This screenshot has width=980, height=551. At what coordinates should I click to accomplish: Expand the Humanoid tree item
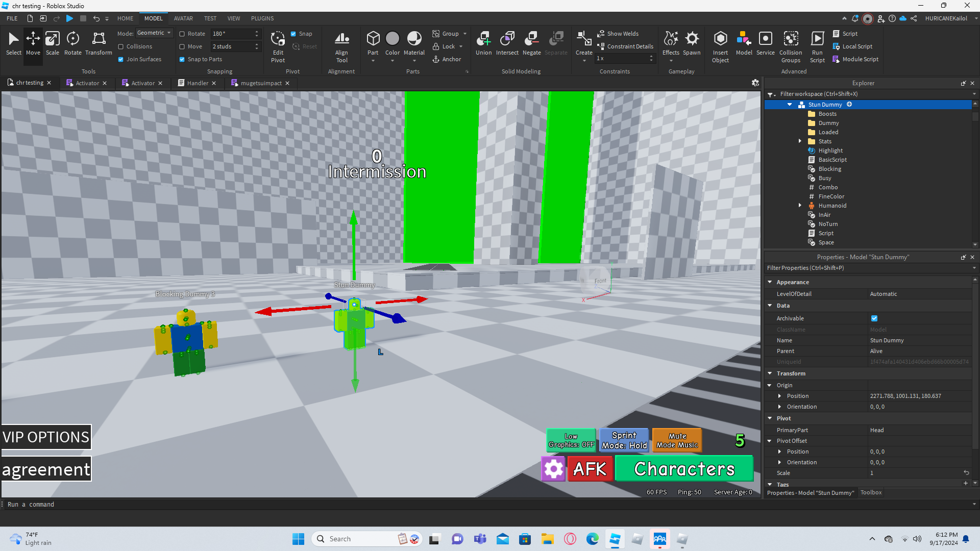click(800, 206)
